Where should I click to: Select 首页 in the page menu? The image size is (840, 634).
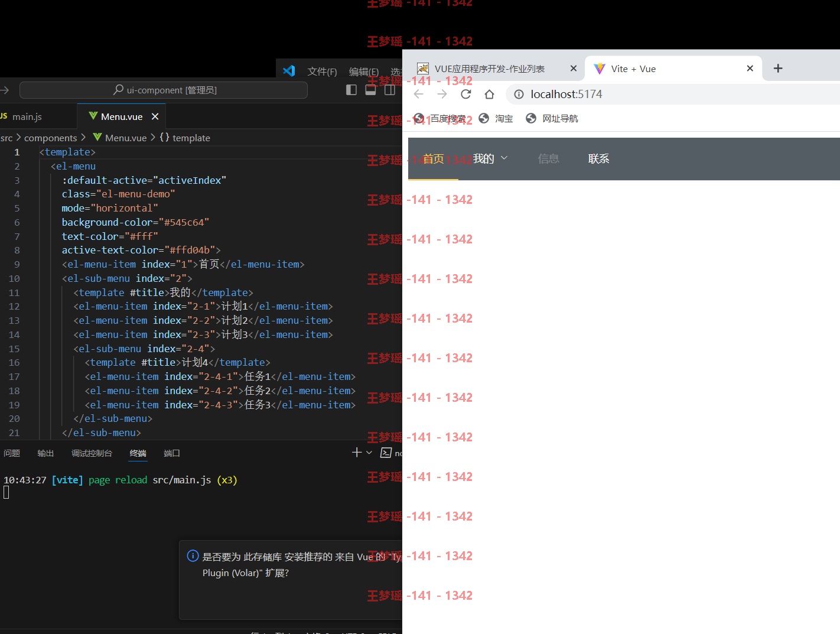[x=433, y=159]
